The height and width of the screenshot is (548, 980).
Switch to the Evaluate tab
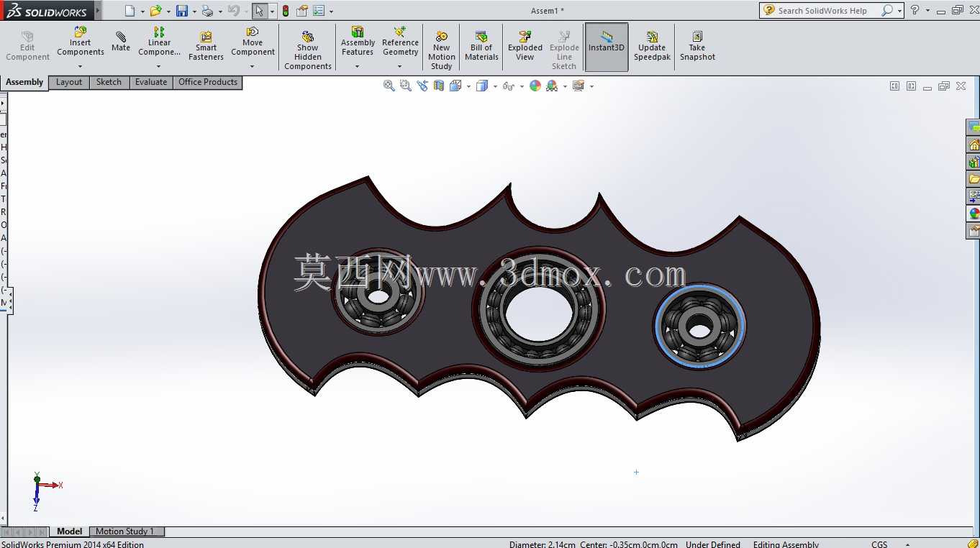tap(151, 82)
